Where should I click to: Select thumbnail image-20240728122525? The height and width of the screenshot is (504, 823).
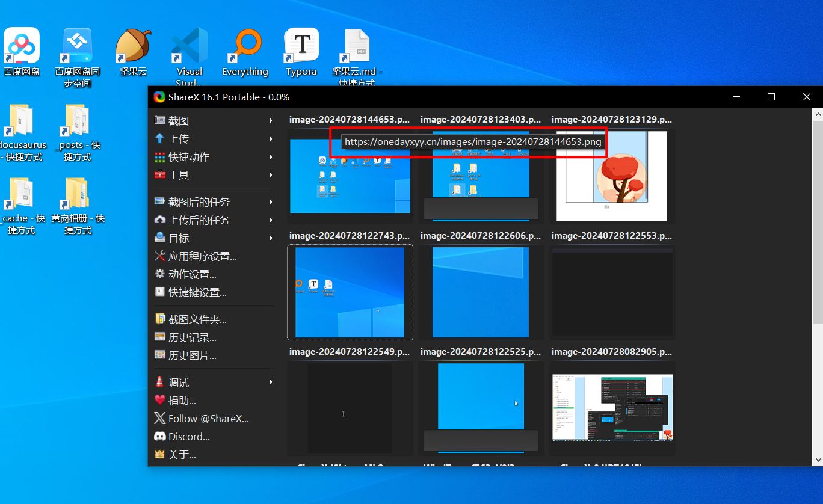[481, 408]
